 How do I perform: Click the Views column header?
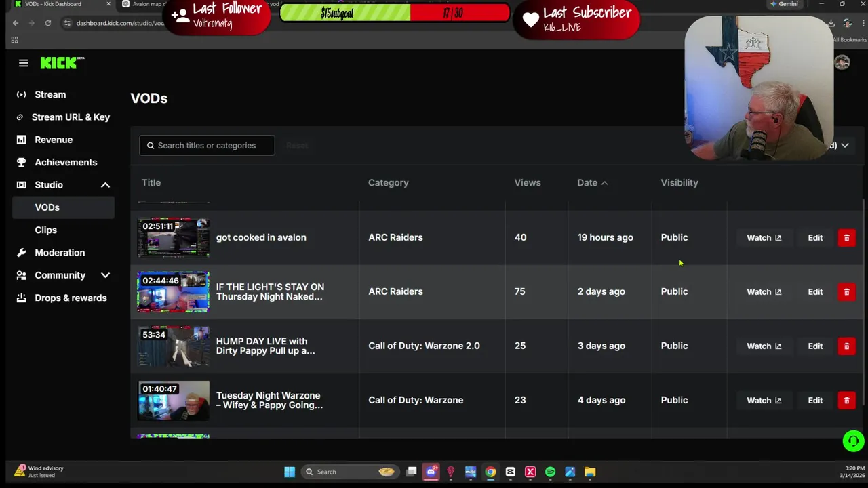pyautogui.click(x=527, y=182)
